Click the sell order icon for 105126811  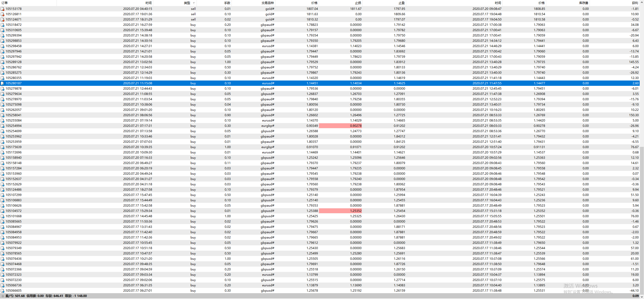[3, 14]
